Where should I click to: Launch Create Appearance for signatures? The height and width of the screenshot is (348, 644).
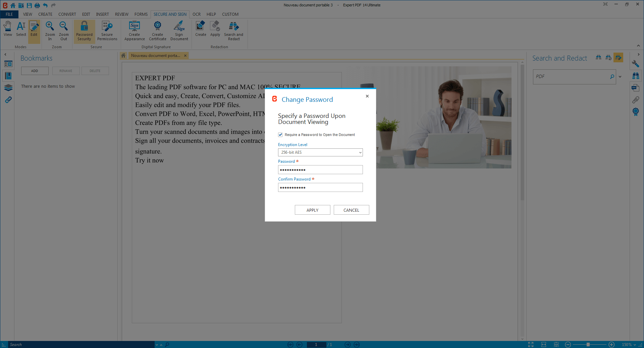point(135,31)
